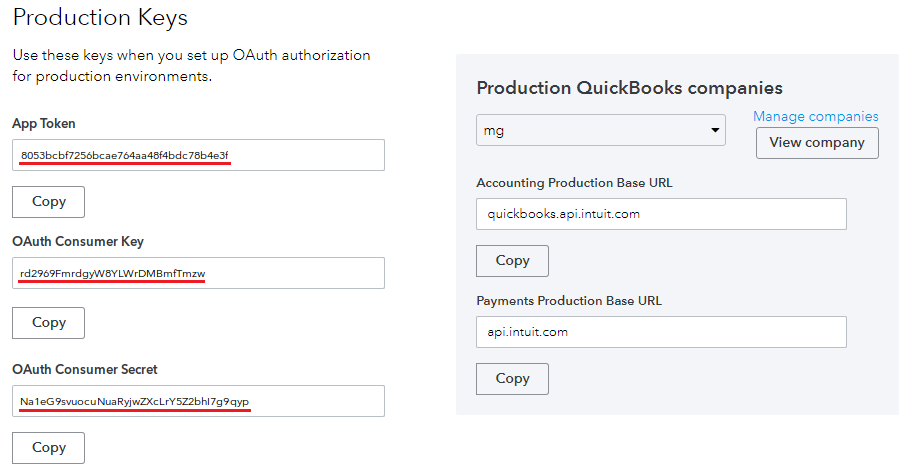Copy the OAuth Consumer Secret
This screenshot has width=908, height=475.
click(x=49, y=448)
